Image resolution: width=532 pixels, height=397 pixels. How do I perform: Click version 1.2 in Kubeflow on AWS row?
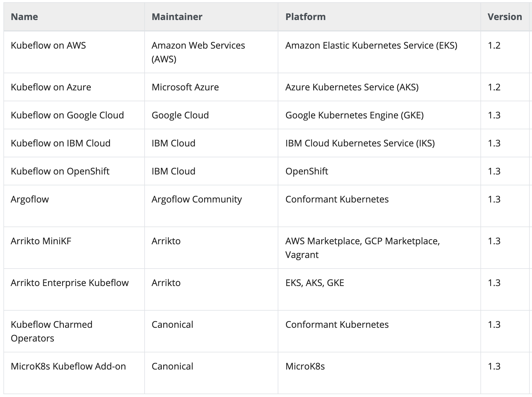pos(505,52)
